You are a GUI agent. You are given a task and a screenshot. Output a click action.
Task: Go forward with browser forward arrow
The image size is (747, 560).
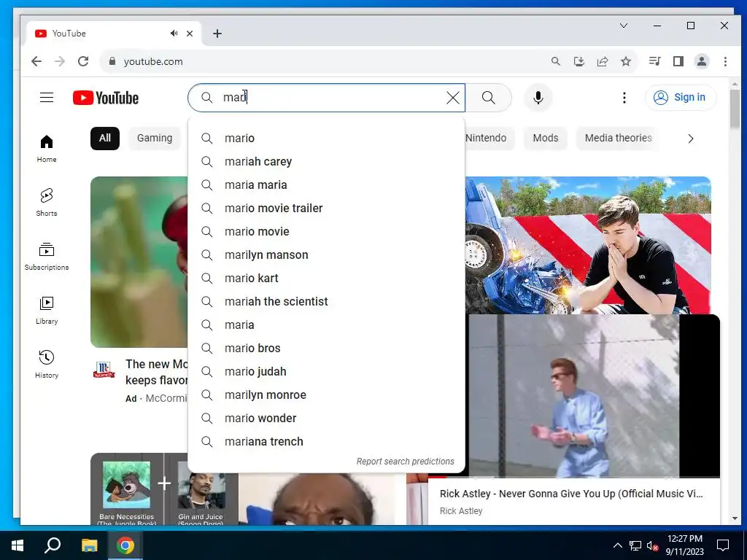pyautogui.click(x=60, y=61)
